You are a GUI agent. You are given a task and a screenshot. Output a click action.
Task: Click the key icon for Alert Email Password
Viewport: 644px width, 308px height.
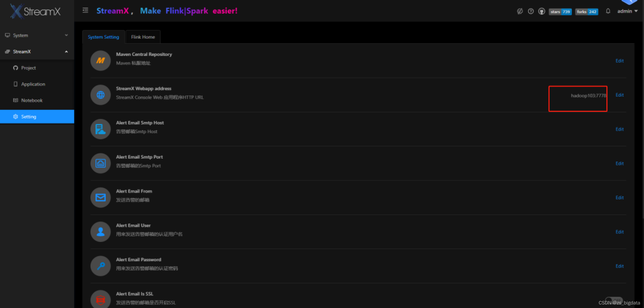(100, 266)
